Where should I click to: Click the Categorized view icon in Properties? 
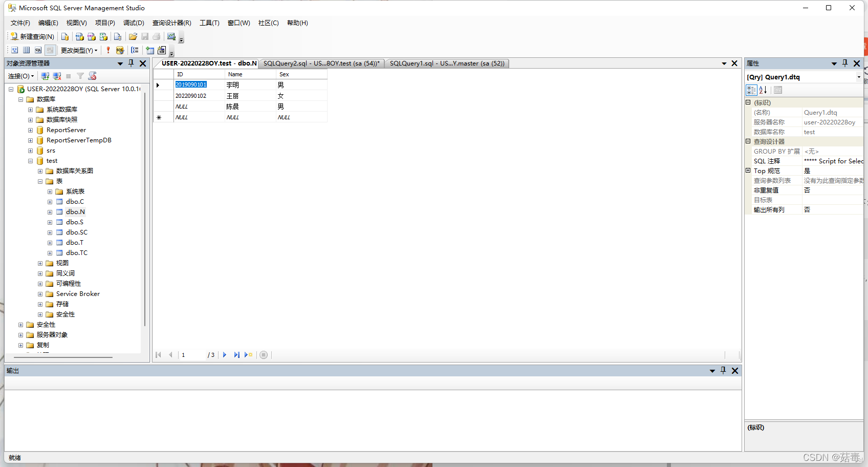[x=751, y=90]
